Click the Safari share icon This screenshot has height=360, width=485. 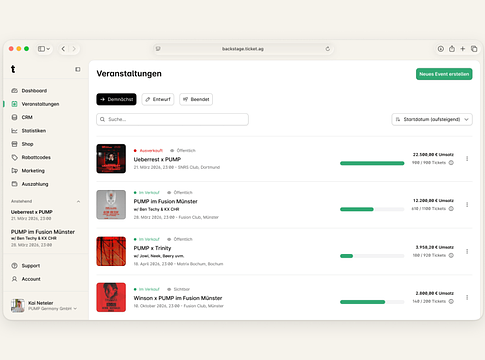452,49
